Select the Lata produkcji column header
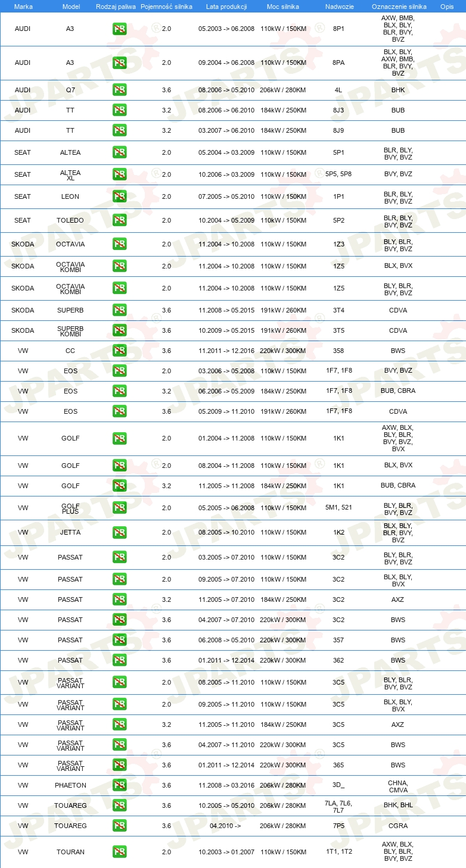This screenshot has width=466, height=868. coord(226,6)
